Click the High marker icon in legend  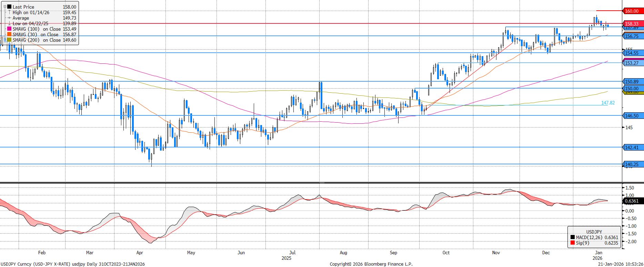(9, 12)
